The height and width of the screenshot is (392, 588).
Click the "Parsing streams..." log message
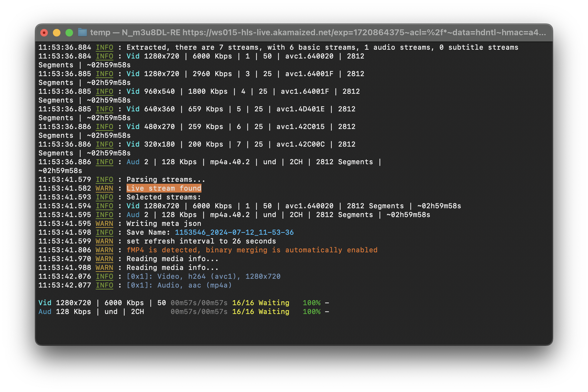pyautogui.click(x=166, y=179)
